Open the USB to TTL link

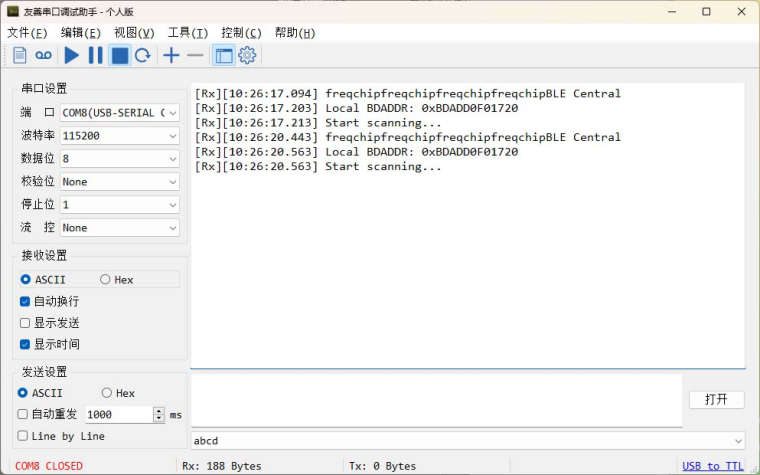coord(712,466)
